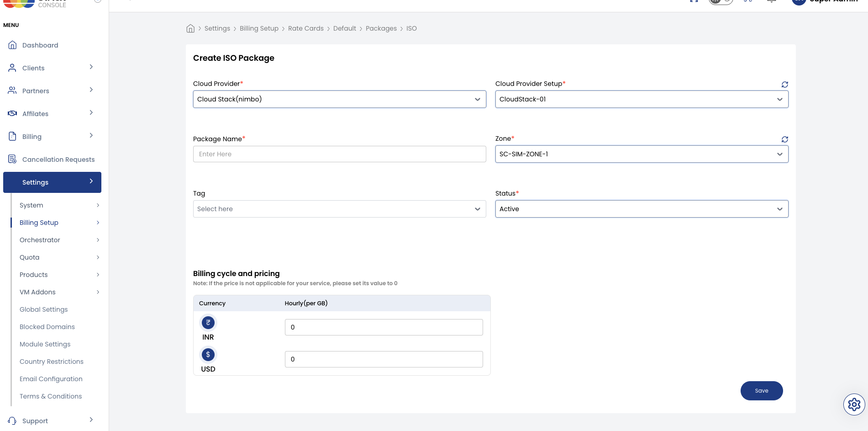
Task: Go to Default breadcrumb
Action: pos(345,28)
